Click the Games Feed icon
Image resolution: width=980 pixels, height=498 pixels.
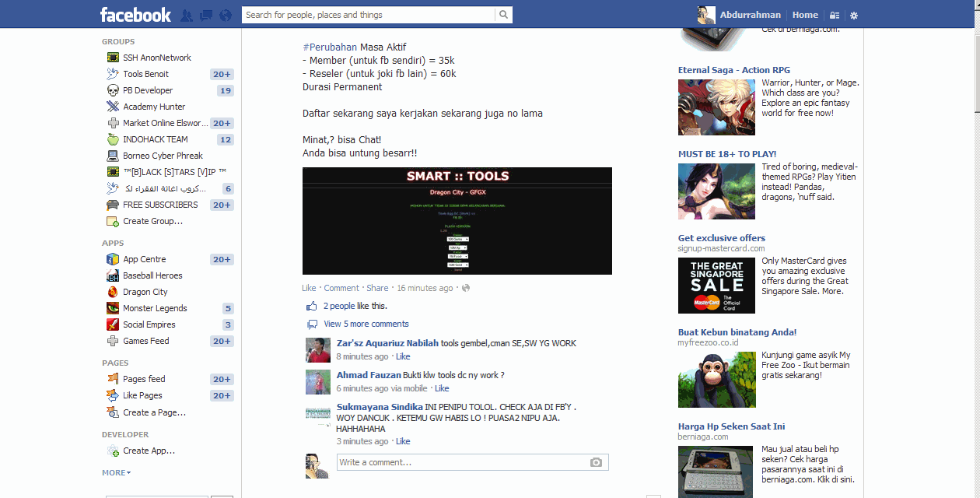(113, 341)
